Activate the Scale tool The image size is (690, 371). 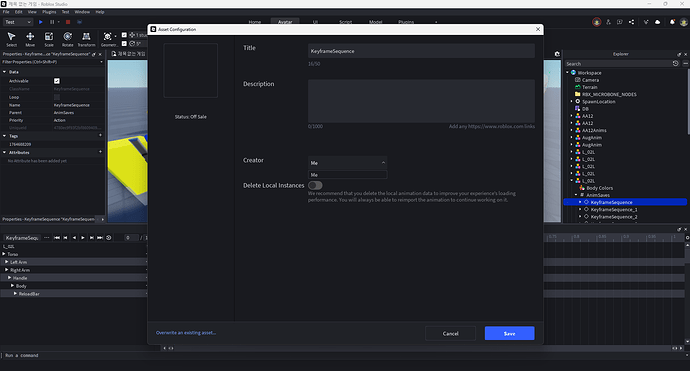pos(49,39)
